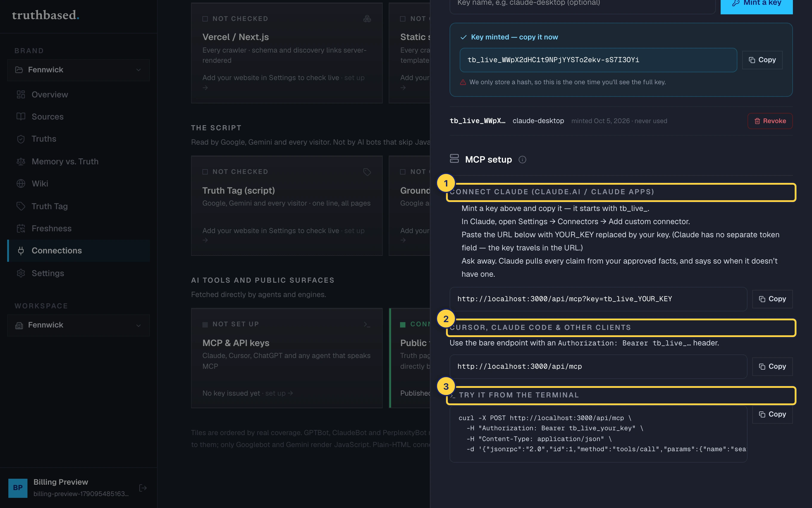This screenshot has height=508, width=812.
Task: Click set up link in Vercel tile
Action: [354, 78]
